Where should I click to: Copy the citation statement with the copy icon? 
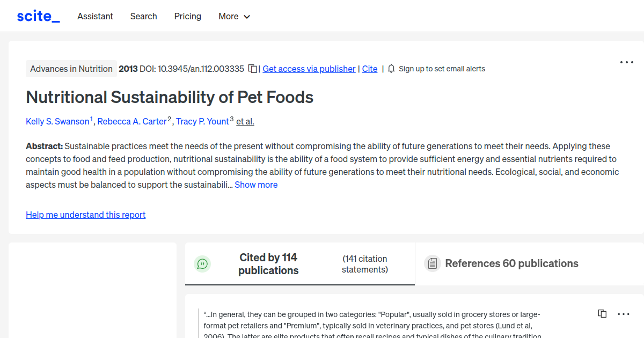(x=602, y=313)
